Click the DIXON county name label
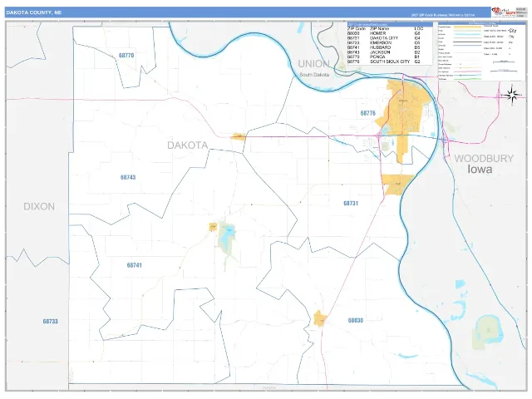532x399 pixels. [x=39, y=206]
